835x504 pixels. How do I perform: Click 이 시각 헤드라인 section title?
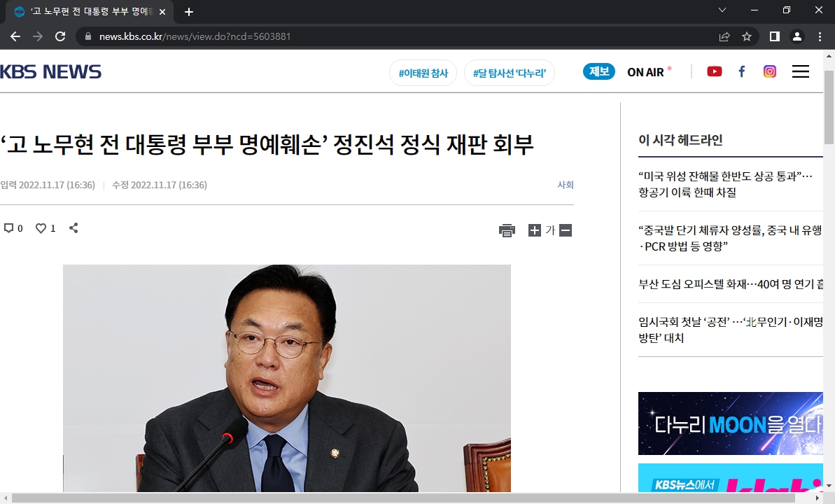(x=680, y=140)
